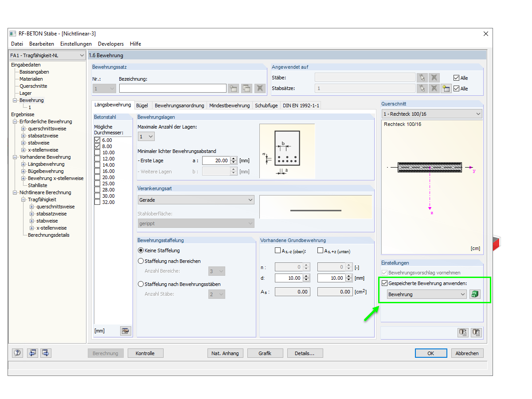Screen dimensions: 532x399
Task: Click the help question mark icon
Action: click(17, 353)
